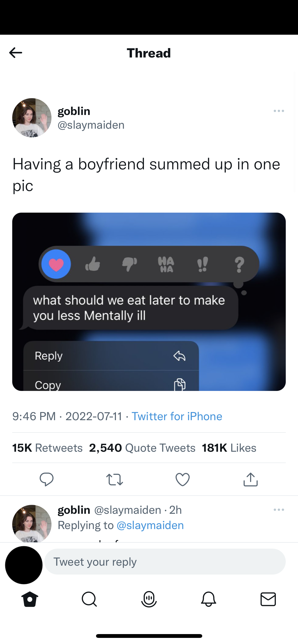Open the Notifications bell tab
The image size is (298, 644).
click(x=209, y=599)
